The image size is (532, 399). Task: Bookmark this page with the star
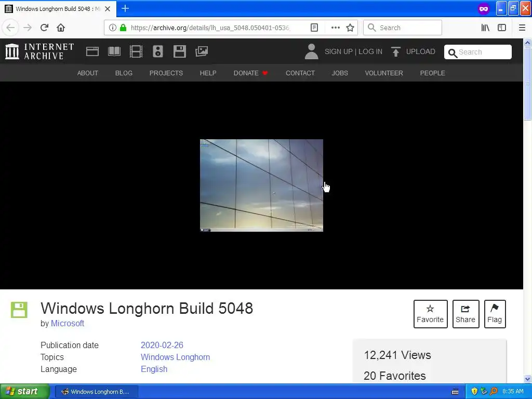click(350, 28)
